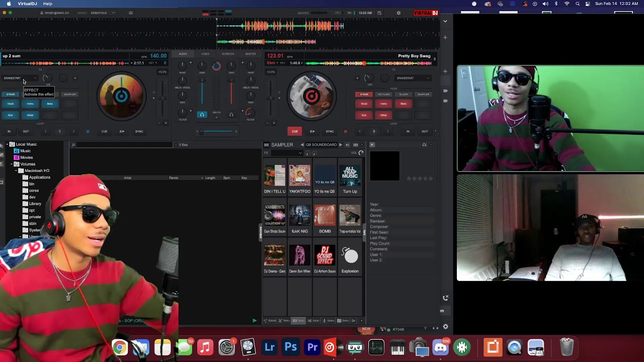The height and width of the screenshot is (362, 644).
Task: Open the Help menu
Action: [x=47, y=4]
